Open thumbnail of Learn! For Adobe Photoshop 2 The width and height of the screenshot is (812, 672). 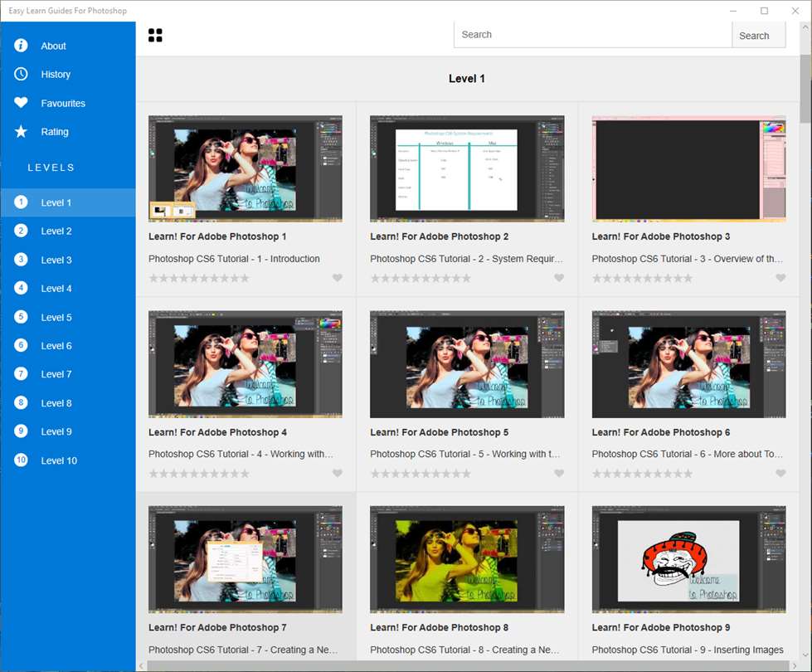click(467, 169)
